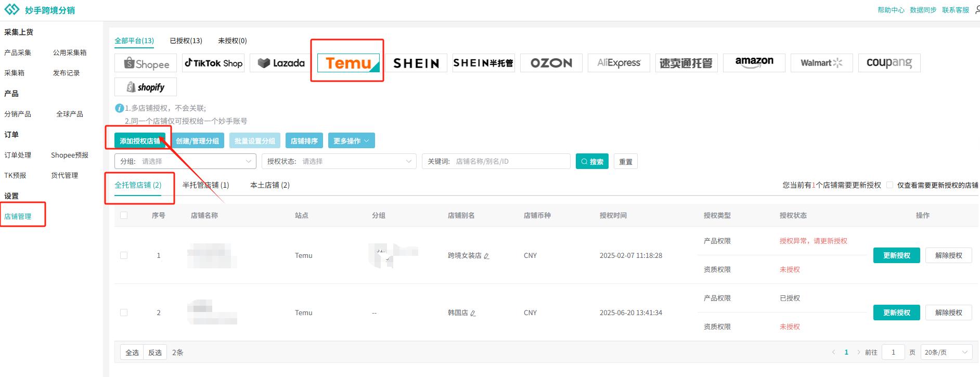Image resolution: width=980 pixels, height=377 pixels.
Task: Focus the 前往 page number input
Action: click(894, 352)
